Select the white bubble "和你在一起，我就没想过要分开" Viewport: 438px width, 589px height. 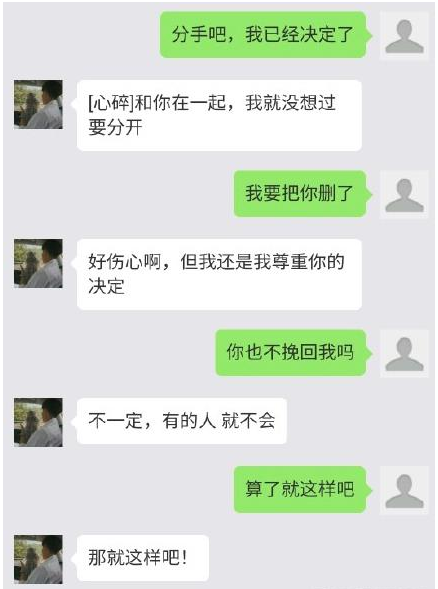[219, 115]
